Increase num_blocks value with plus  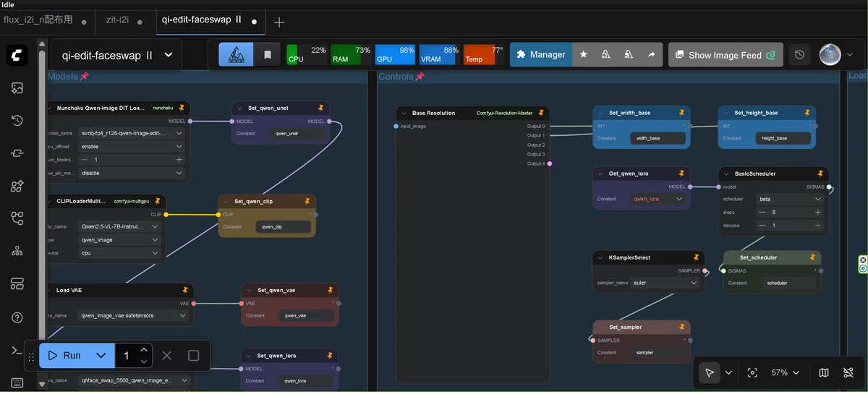(179, 159)
